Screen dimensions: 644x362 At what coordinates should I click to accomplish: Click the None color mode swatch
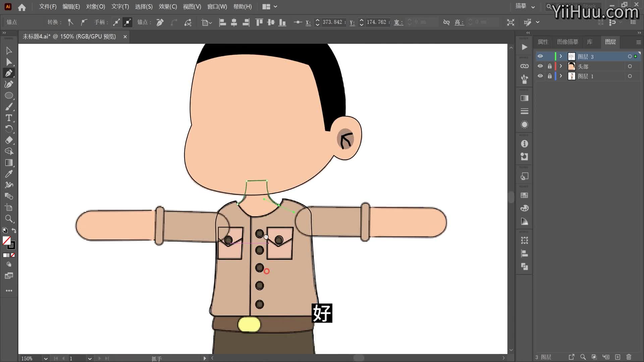(x=13, y=255)
